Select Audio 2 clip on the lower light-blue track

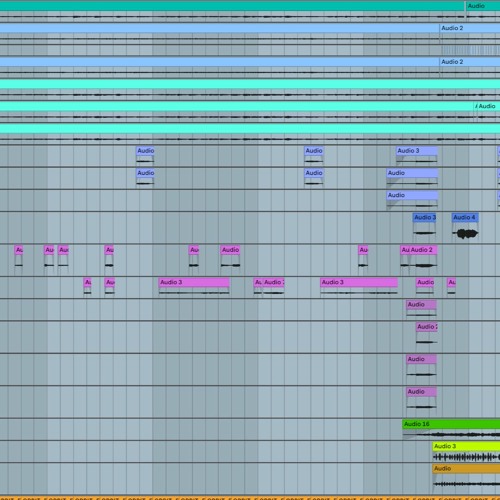[470, 62]
